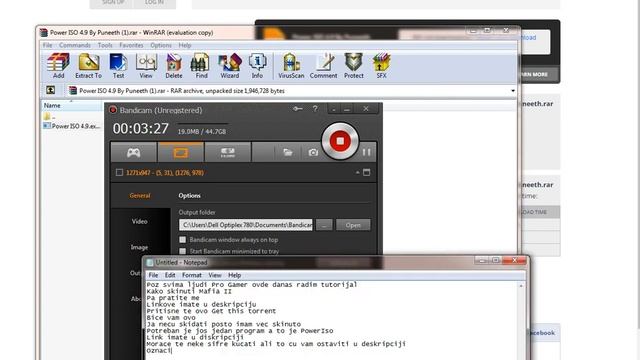This screenshot has height=360, width=640.
Task: Enable Bandicam window always on top
Action: pos(182,240)
